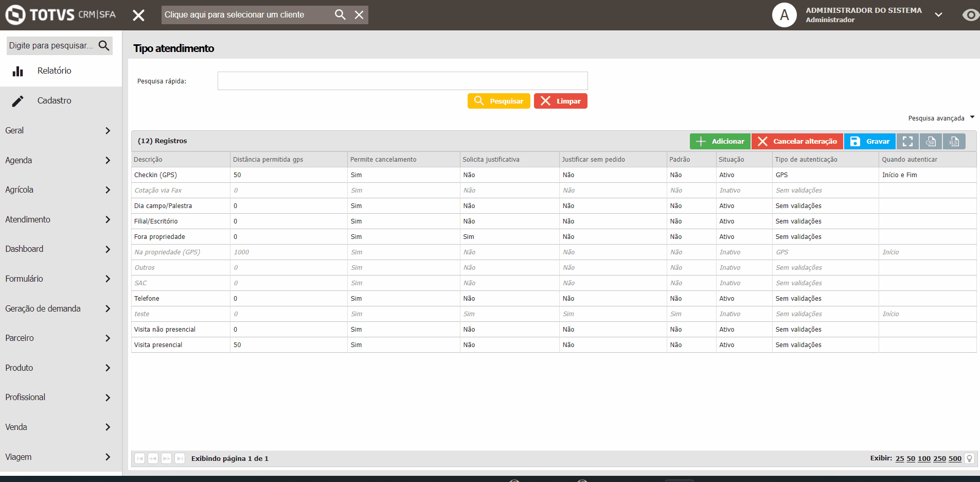This screenshot has width=980, height=482.
Task: Select the Dia campo/Palestra row
Action: [554, 206]
